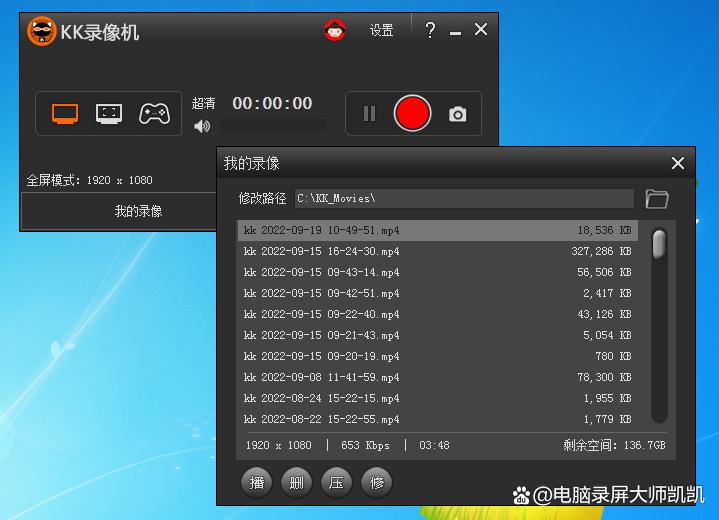Click the red-hat avatar icon
The image size is (719, 520).
click(x=335, y=30)
